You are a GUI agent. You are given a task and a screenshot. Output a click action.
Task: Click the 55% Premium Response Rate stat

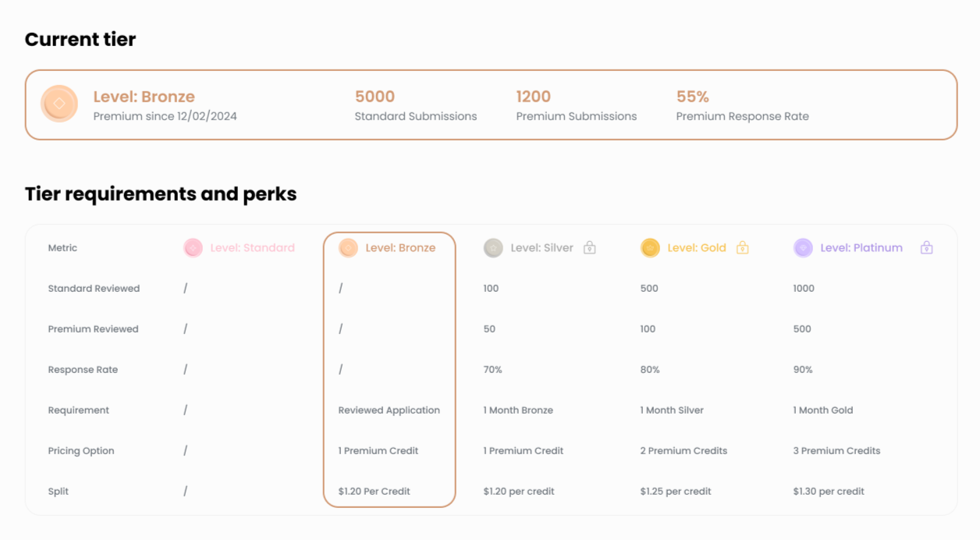(692, 97)
